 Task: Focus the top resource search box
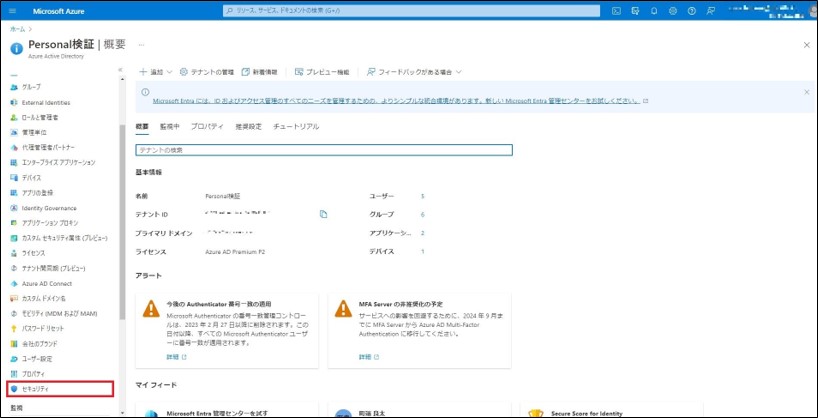412,11
